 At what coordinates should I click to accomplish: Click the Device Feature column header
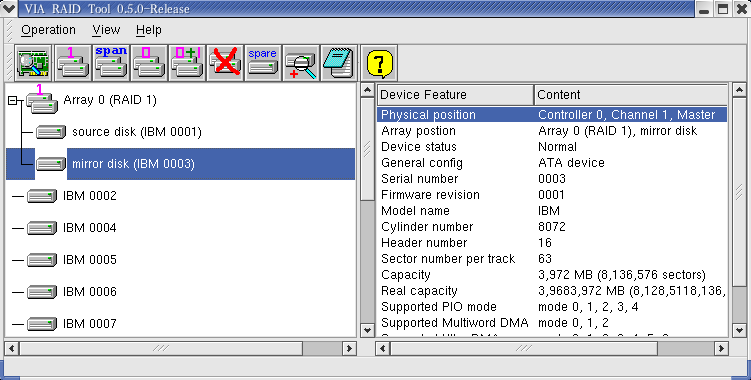(455, 95)
